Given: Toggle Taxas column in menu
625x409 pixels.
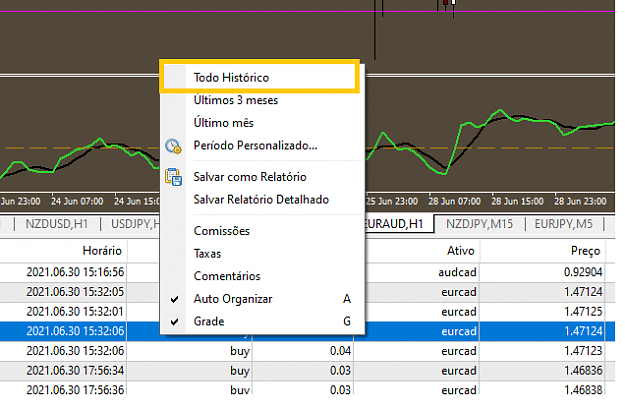Looking at the screenshot, I should [x=262, y=254].
